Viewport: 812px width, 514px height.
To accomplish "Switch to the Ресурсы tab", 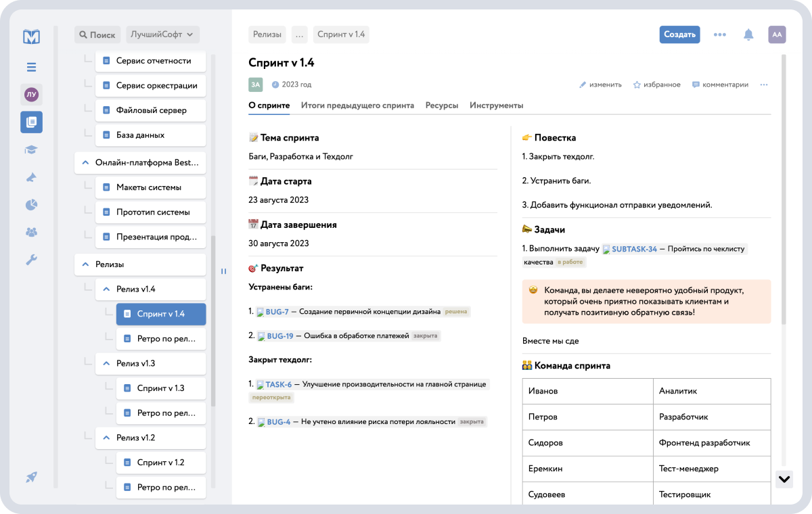I will (442, 106).
